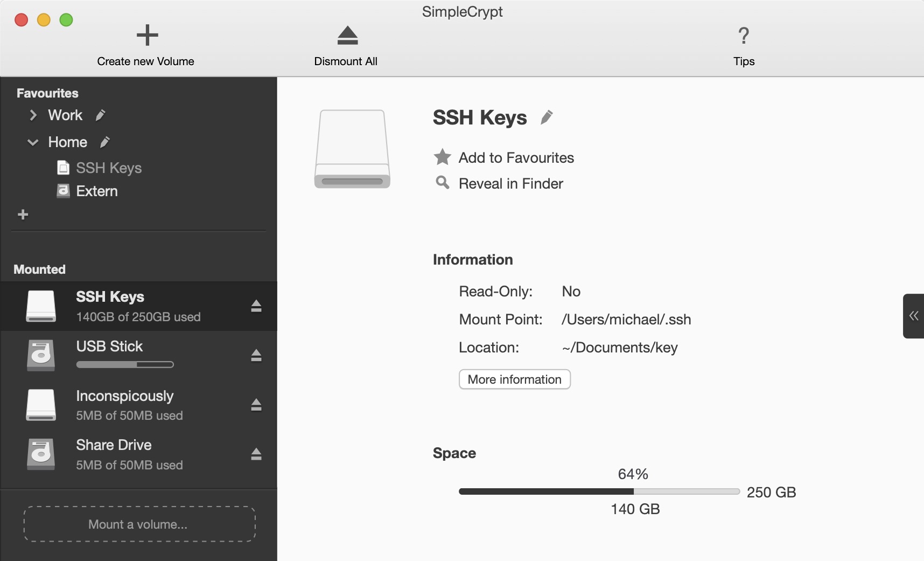The height and width of the screenshot is (561, 924).
Task: Click the Extern disk icon in Favourites
Action: [x=64, y=191]
